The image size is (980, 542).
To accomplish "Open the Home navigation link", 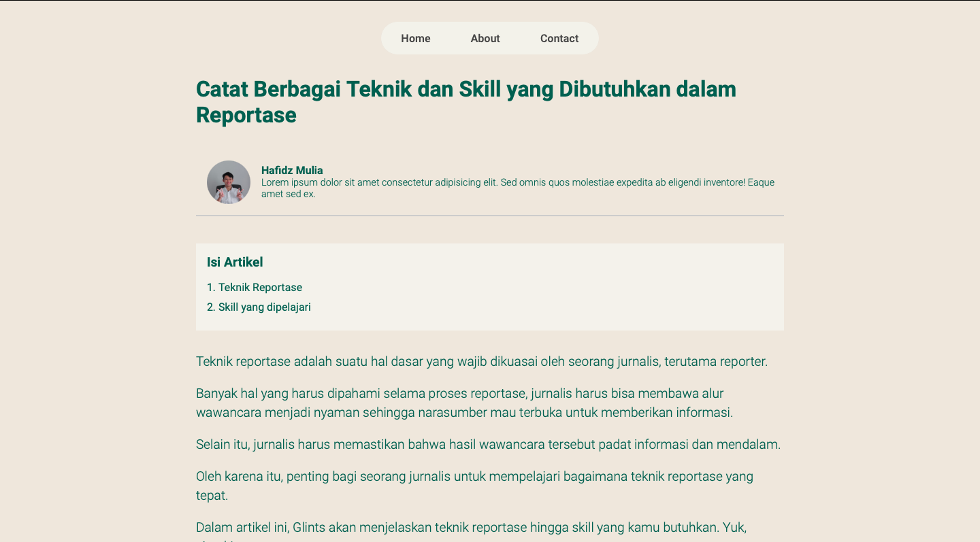I will tap(415, 38).
